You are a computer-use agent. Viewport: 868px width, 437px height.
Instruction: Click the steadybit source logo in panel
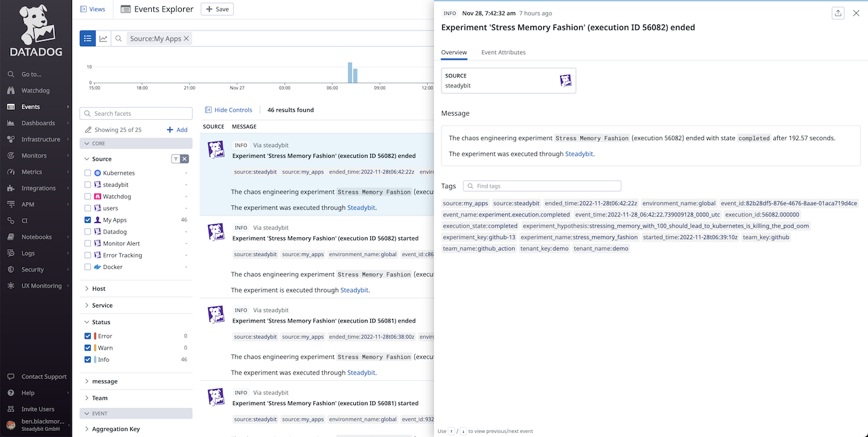[x=566, y=81]
